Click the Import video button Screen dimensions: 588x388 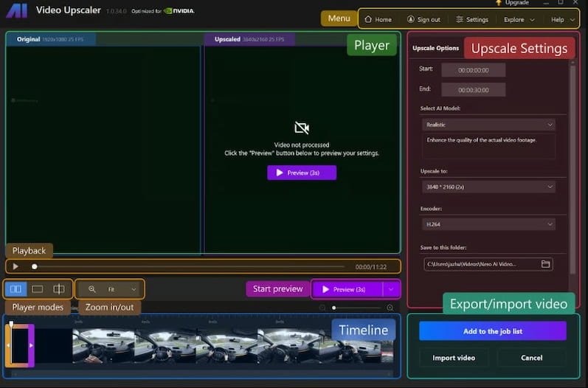(x=454, y=358)
